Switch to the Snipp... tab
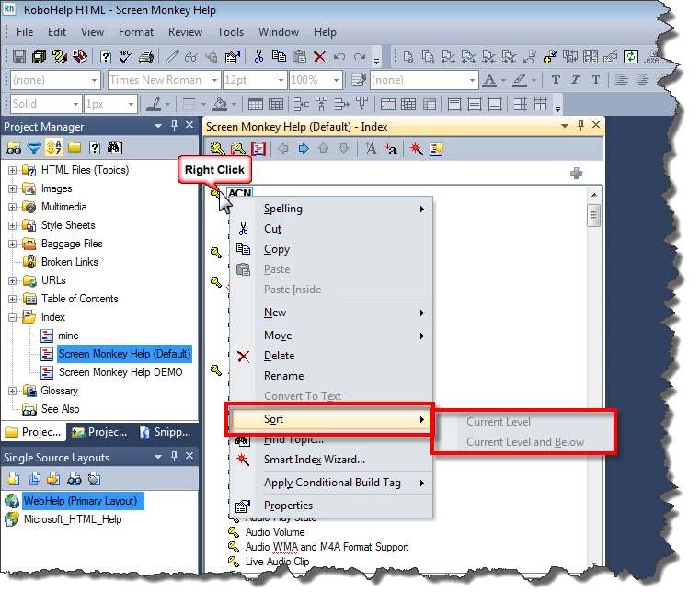 166,432
